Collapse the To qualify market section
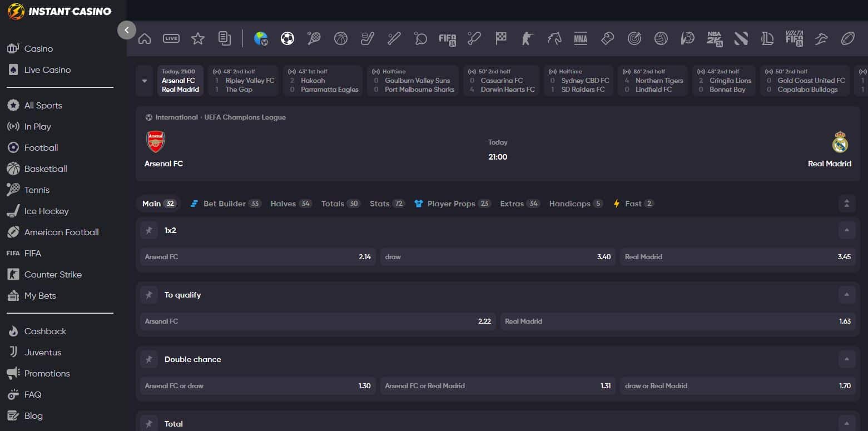Screen dimensions: 868x431 (x=847, y=295)
